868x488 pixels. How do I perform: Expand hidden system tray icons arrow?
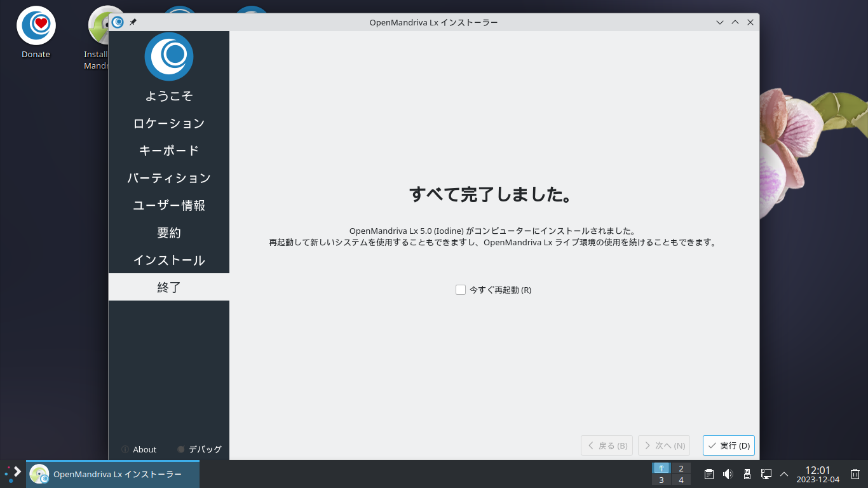point(784,474)
